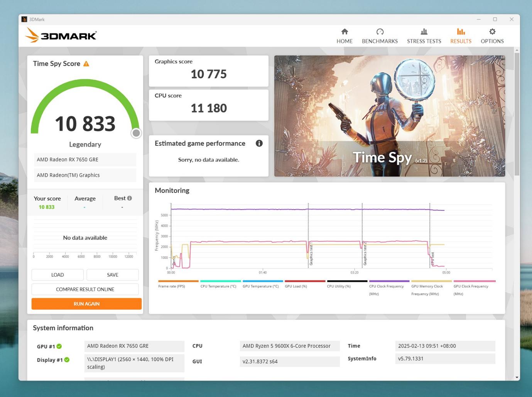Click the Graphics test 1 marker line
The image size is (532, 397).
[x=308, y=235]
